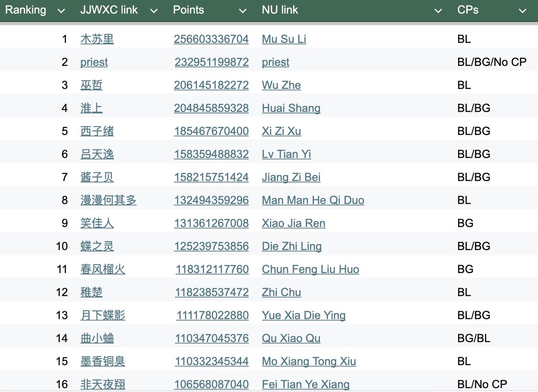
Task: Click the points link 158359488832
Action: 211,154
